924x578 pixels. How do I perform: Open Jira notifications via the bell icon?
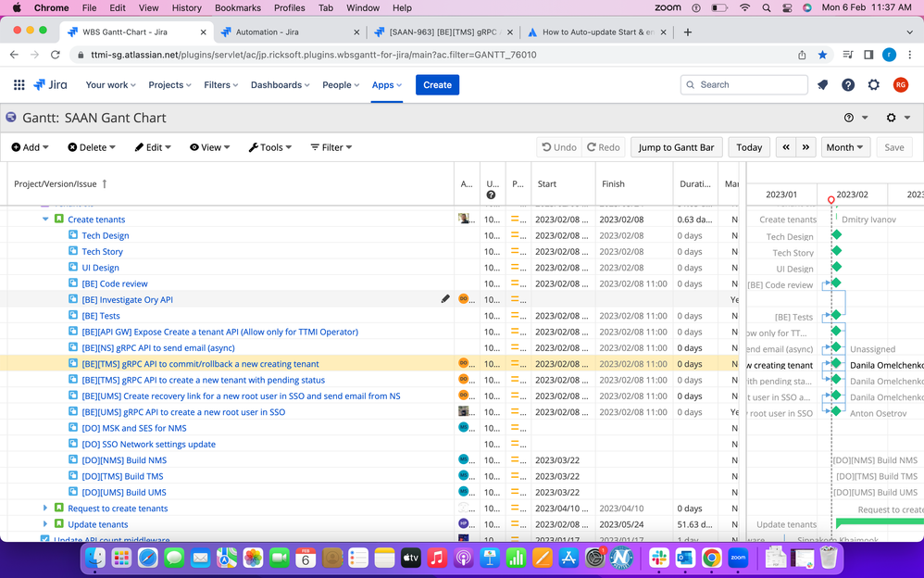pyautogui.click(x=822, y=84)
